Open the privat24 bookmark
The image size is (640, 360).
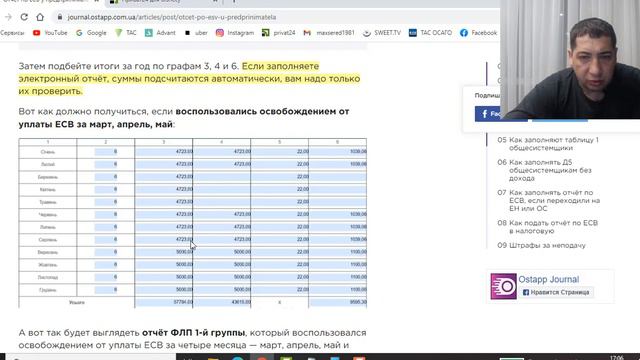point(278,33)
